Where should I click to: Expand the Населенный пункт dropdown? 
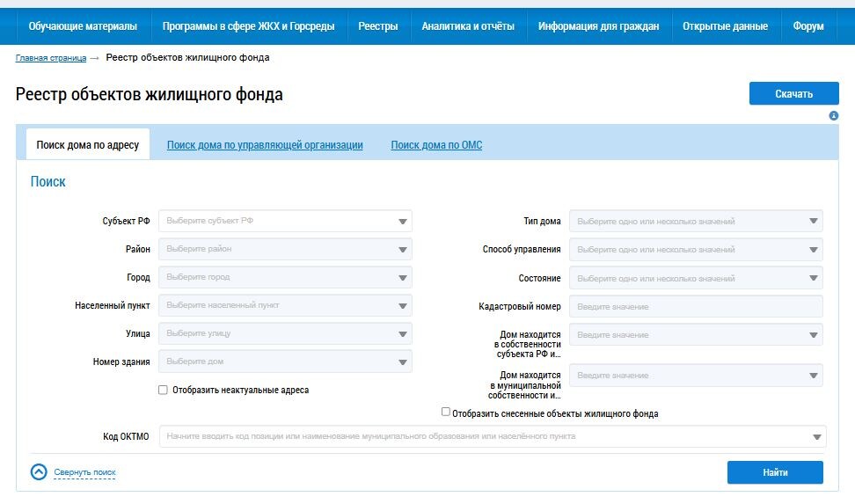[285, 305]
